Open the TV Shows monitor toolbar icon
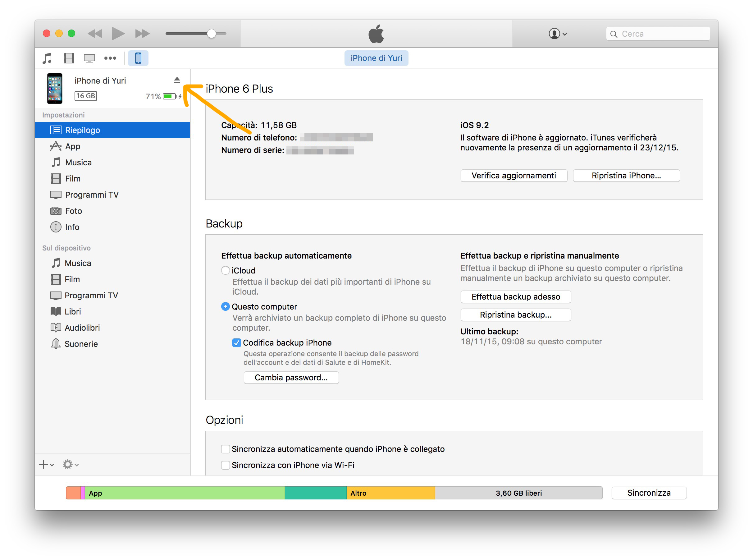This screenshot has width=753, height=560. [89, 58]
